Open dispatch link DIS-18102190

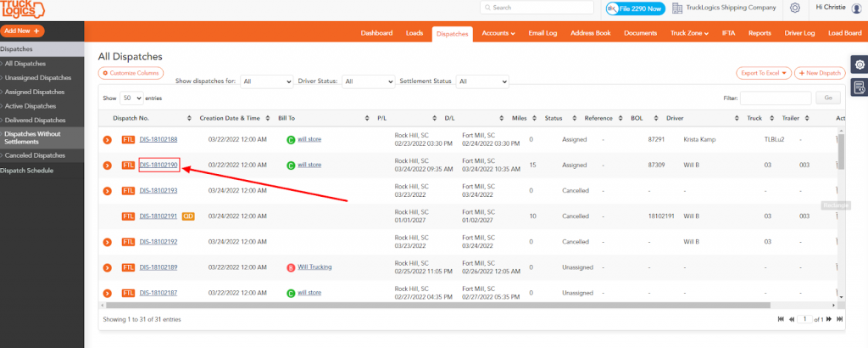click(x=159, y=166)
